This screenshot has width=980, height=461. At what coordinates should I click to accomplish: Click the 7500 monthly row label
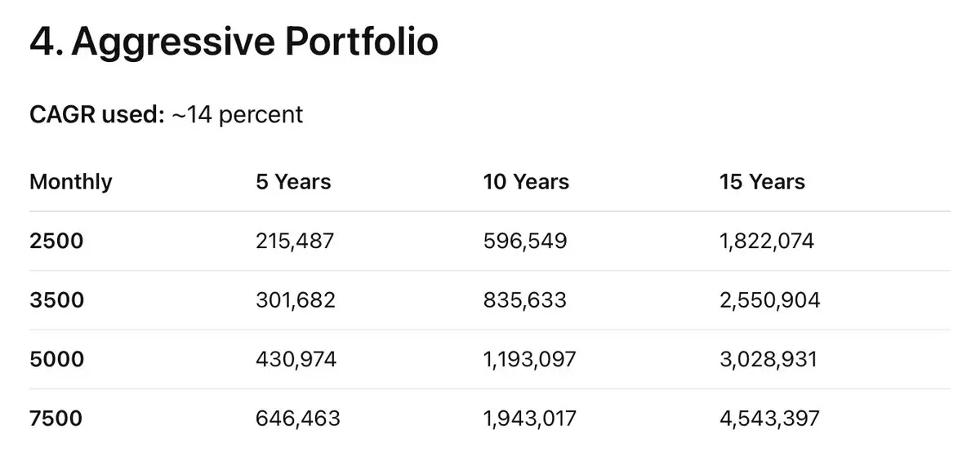(x=56, y=419)
